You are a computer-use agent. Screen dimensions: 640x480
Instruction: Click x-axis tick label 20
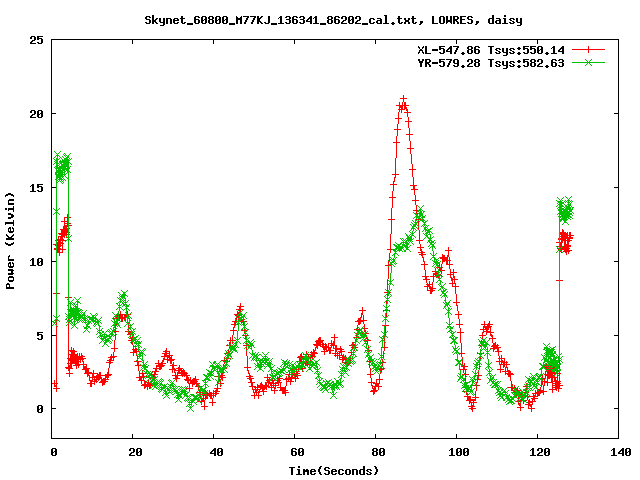[x=135, y=452]
